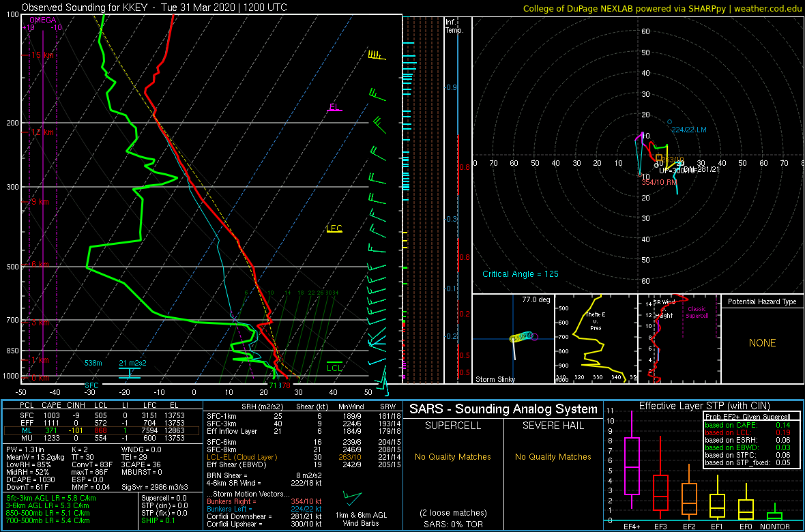Image resolution: width=805 pixels, height=532 pixels.
Task: Click the orange square marker on the hodograph
Action: 659,158
